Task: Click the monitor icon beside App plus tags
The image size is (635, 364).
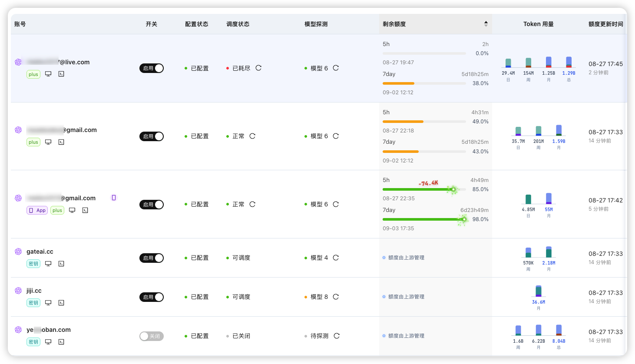Action: point(72,210)
